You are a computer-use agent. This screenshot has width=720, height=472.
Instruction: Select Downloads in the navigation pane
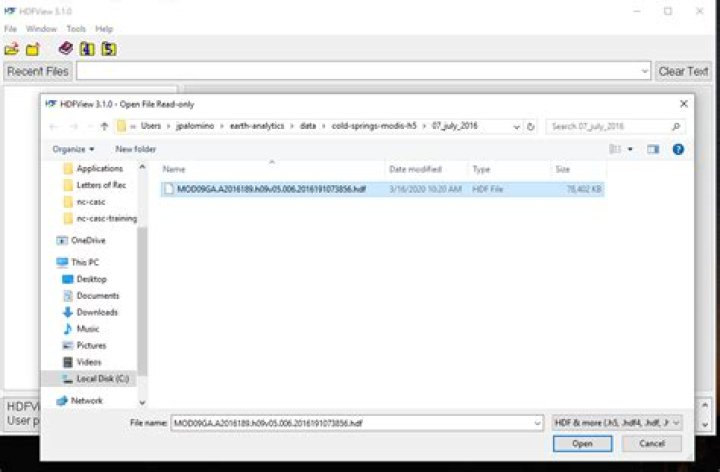tap(97, 312)
